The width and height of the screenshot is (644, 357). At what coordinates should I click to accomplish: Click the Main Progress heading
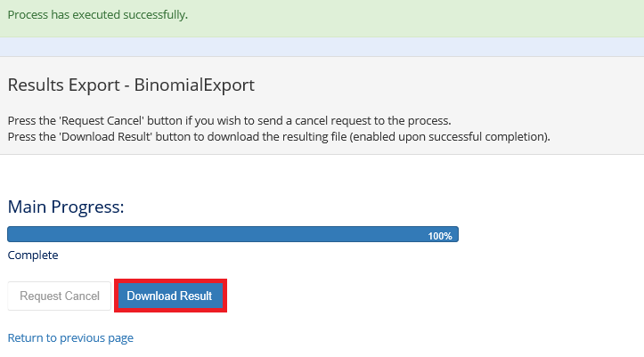pyautogui.click(x=66, y=207)
